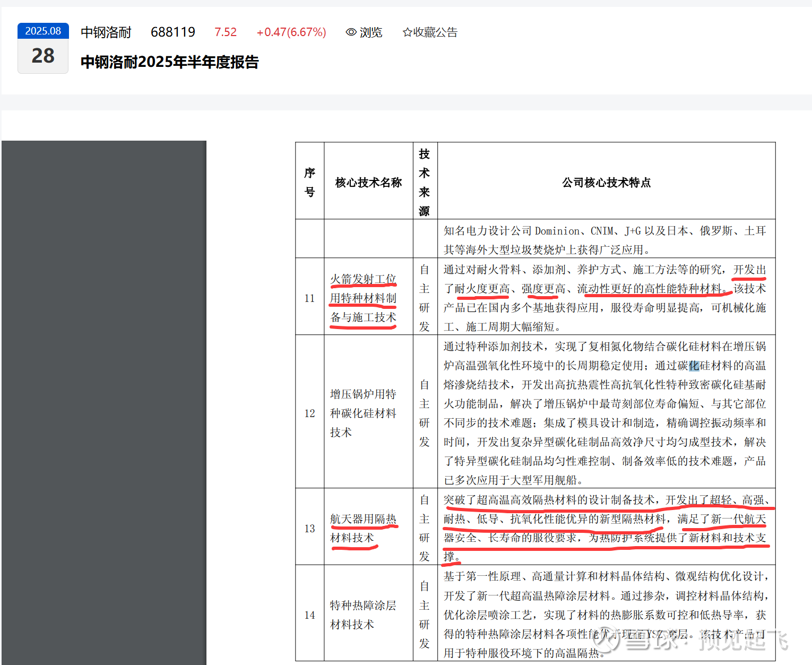The image size is (812, 665).
Task: Click the 技术来源 column header
Action: tap(425, 183)
